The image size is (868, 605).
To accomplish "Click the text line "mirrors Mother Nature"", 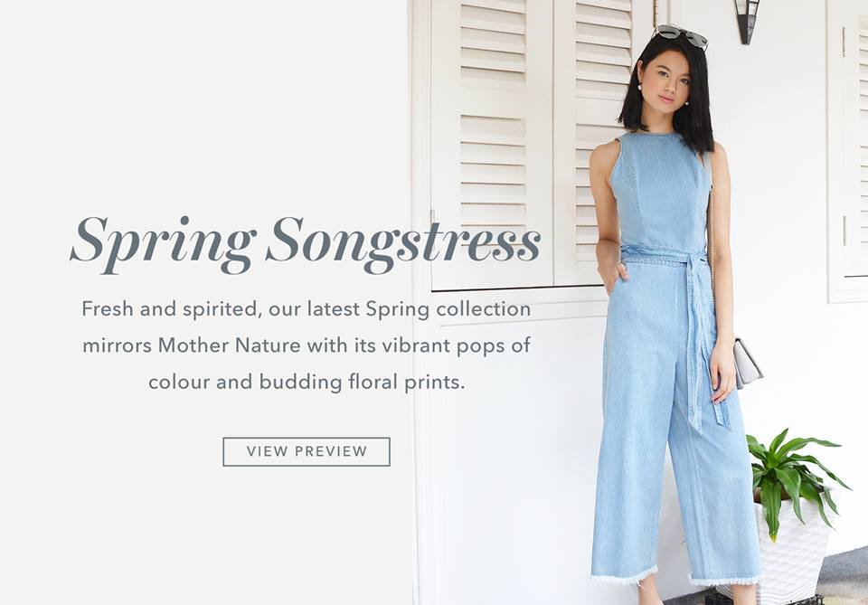I will [192, 345].
